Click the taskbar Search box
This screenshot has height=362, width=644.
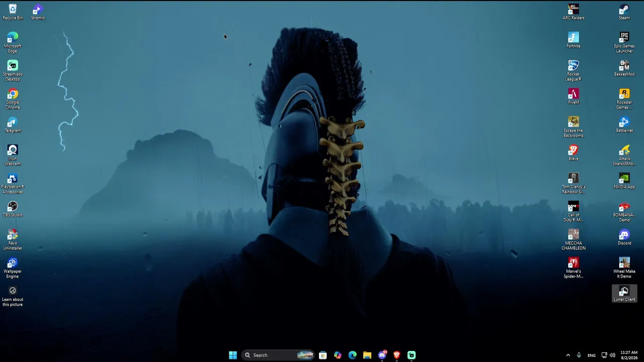click(x=278, y=355)
